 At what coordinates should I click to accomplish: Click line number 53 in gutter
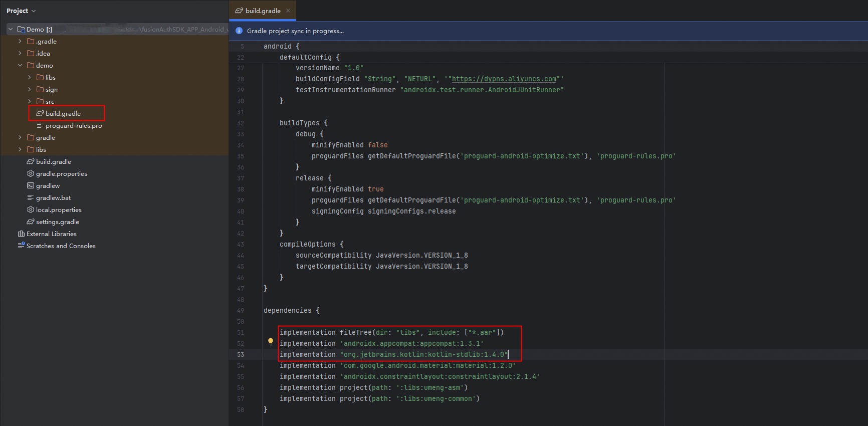241,355
